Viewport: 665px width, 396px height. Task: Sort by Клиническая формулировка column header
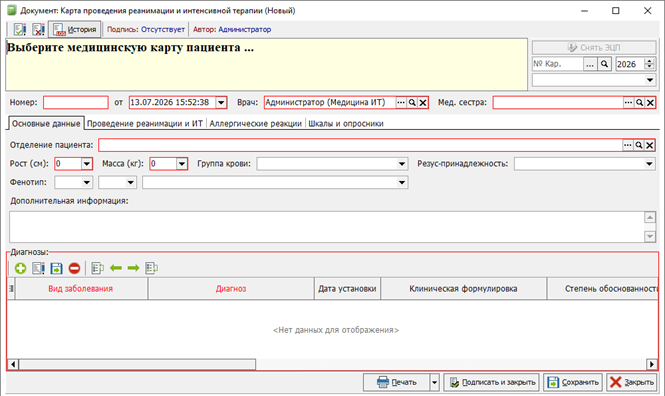(463, 289)
